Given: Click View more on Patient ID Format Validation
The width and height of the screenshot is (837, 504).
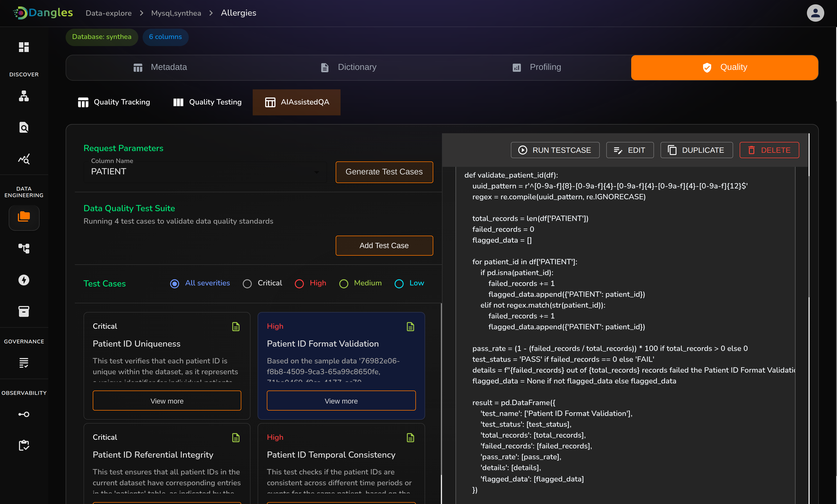Looking at the screenshot, I should coord(341,401).
